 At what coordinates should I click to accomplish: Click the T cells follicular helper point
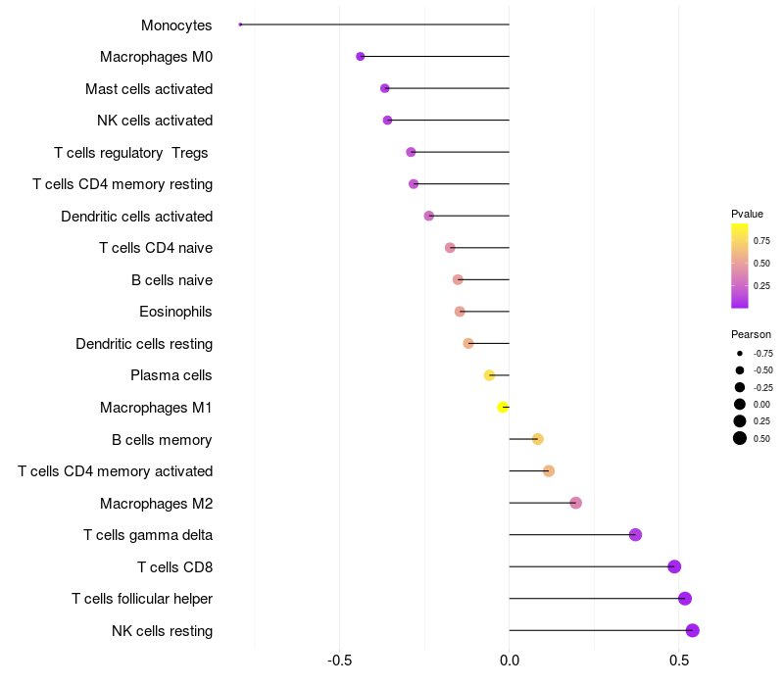tap(685, 599)
